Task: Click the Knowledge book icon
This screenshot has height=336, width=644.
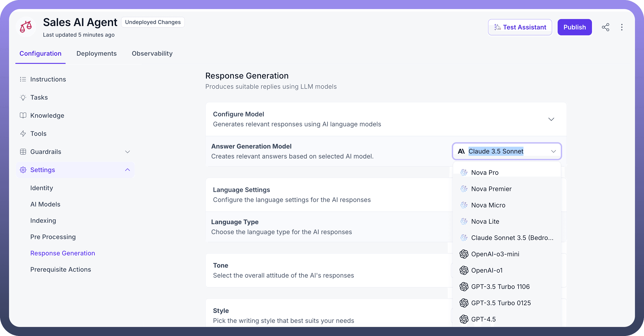Action: click(23, 115)
